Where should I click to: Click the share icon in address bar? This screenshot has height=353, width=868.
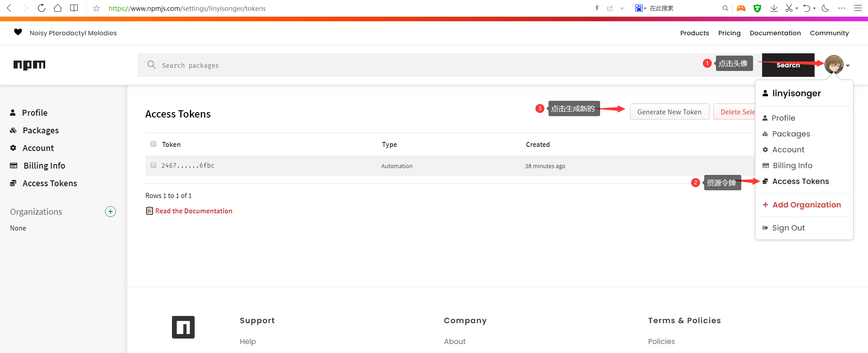(x=610, y=8)
